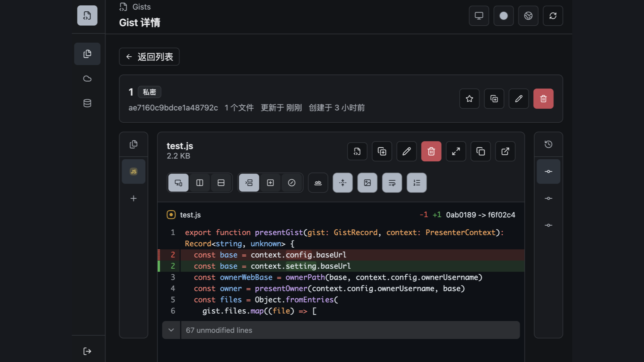644x362 pixels.
Task: Toggle line wrap button
Action: pyautogui.click(x=392, y=183)
